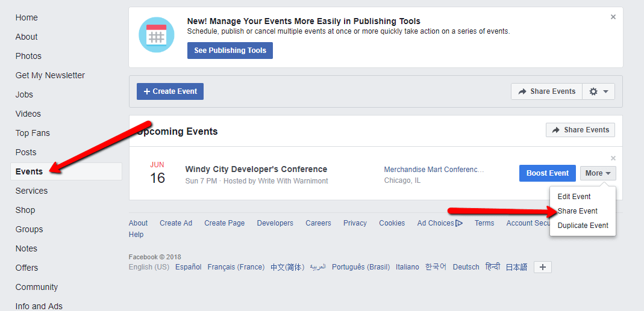Click the JUN 16 event date
644x311 pixels.
pyautogui.click(x=157, y=173)
